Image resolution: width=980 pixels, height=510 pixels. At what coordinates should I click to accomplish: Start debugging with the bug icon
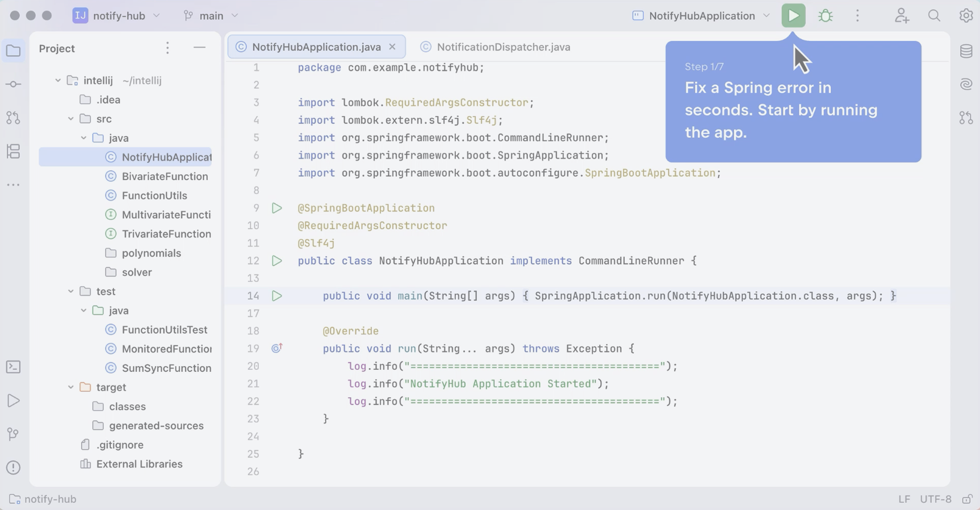pyautogui.click(x=825, y=16)
